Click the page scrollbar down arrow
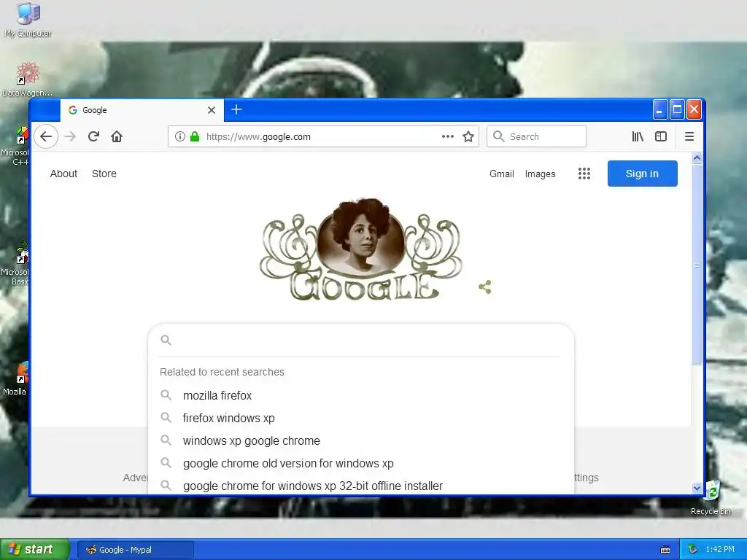 (697, 488)
